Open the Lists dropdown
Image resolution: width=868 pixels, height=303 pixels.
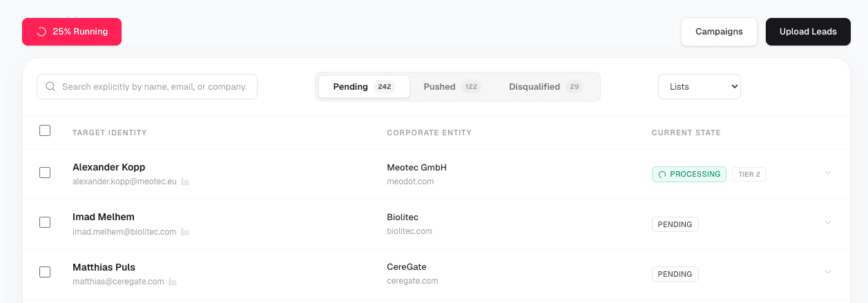(699, 87)
